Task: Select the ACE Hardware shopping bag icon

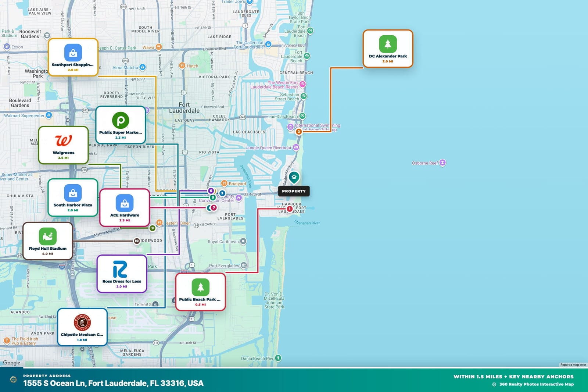Action: pyautogui.click(x=125, y=203)
